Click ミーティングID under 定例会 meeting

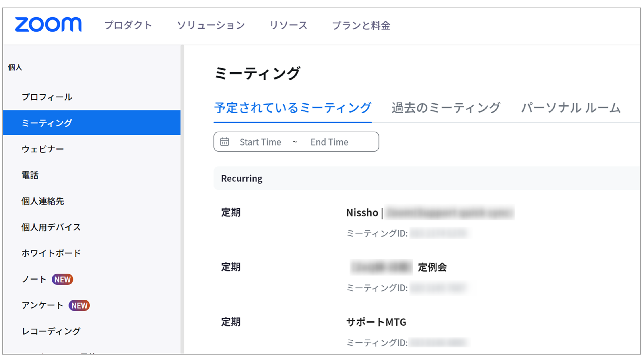click(x=407, y=288)
